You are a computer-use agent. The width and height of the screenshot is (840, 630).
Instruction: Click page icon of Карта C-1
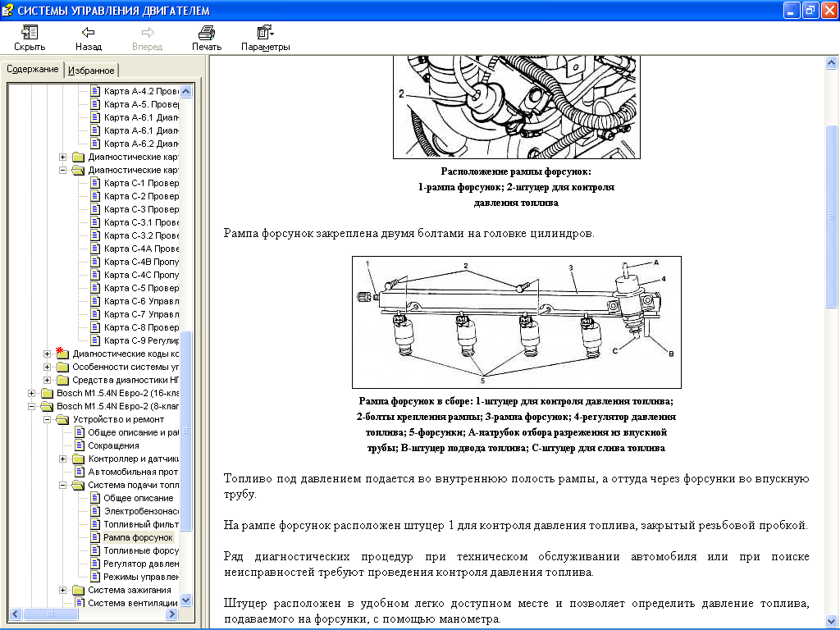(95, 183)
